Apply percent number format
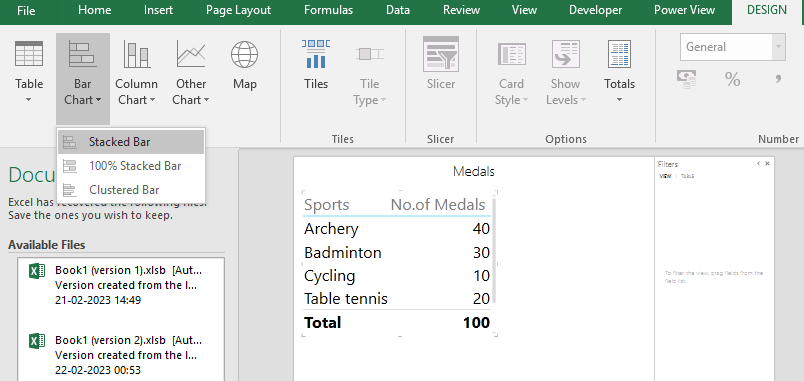 [732, 79]
